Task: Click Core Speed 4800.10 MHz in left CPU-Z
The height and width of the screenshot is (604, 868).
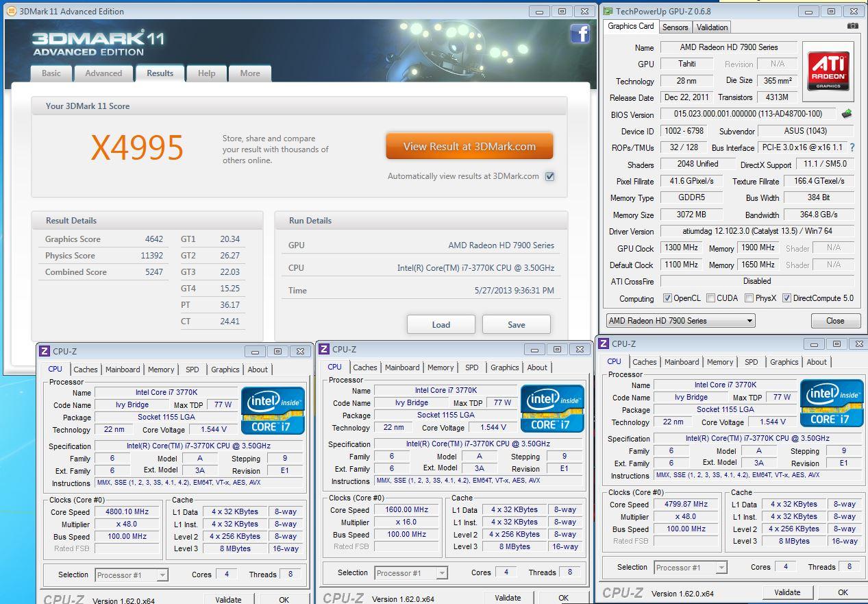Action: pyautogui.click(x=127, y=511)
